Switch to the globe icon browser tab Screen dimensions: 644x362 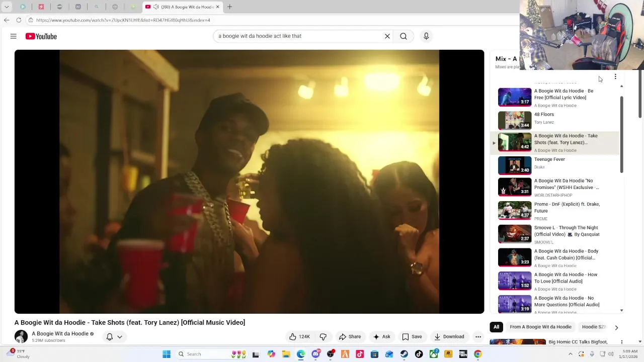click(x=115, y=7)
